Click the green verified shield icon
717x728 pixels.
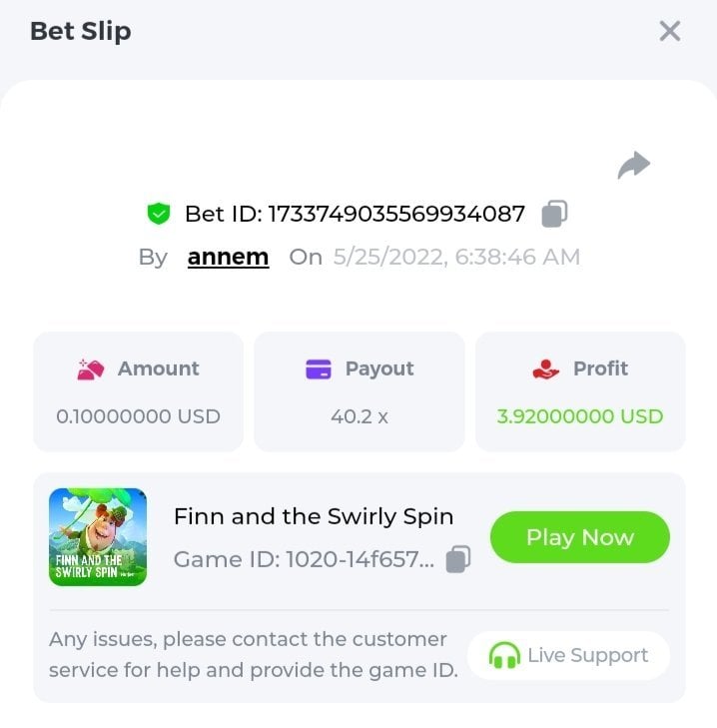point(159,214)
